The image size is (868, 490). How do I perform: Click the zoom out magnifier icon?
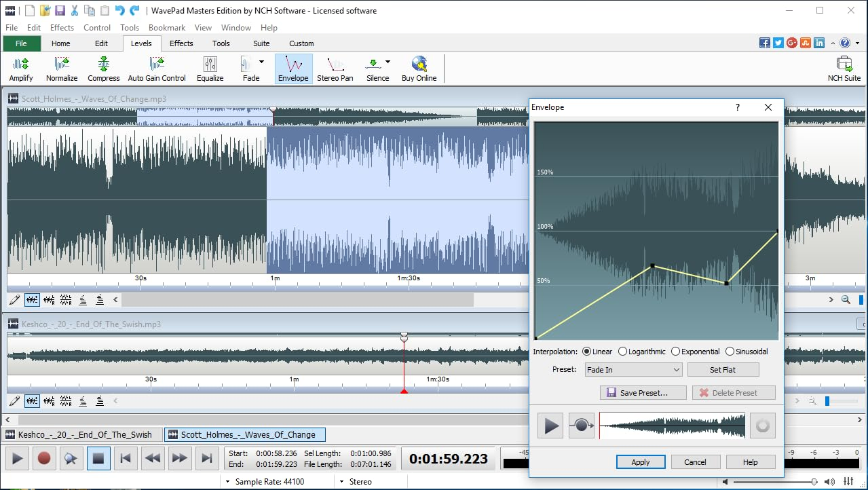click(845, 299)
